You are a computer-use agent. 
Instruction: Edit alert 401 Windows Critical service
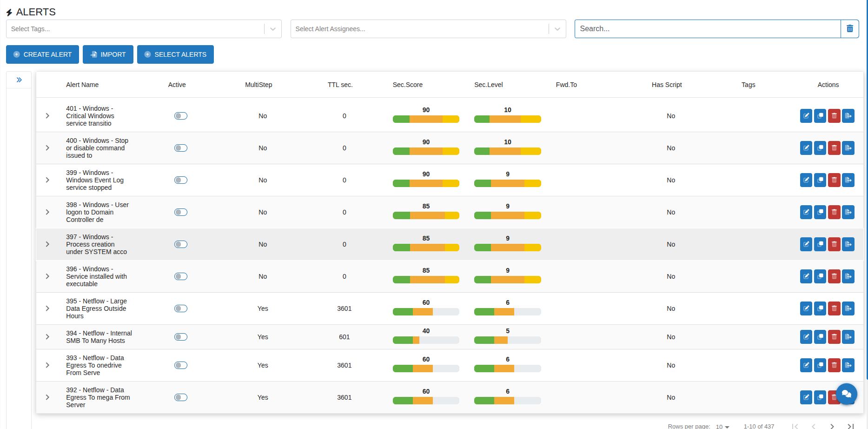(806, 116)
